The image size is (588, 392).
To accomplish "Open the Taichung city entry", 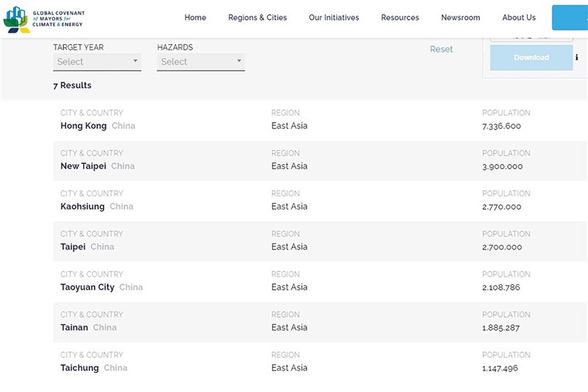I will (x=79, y=368).
